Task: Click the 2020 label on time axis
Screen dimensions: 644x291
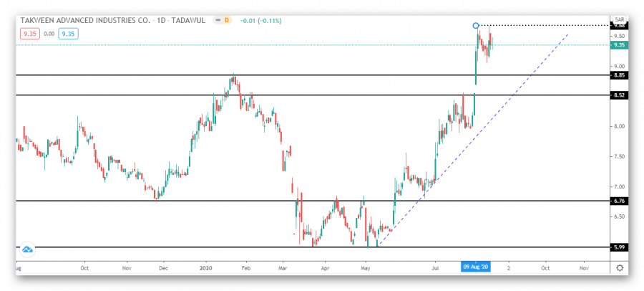Action: [x=205, y=267]
